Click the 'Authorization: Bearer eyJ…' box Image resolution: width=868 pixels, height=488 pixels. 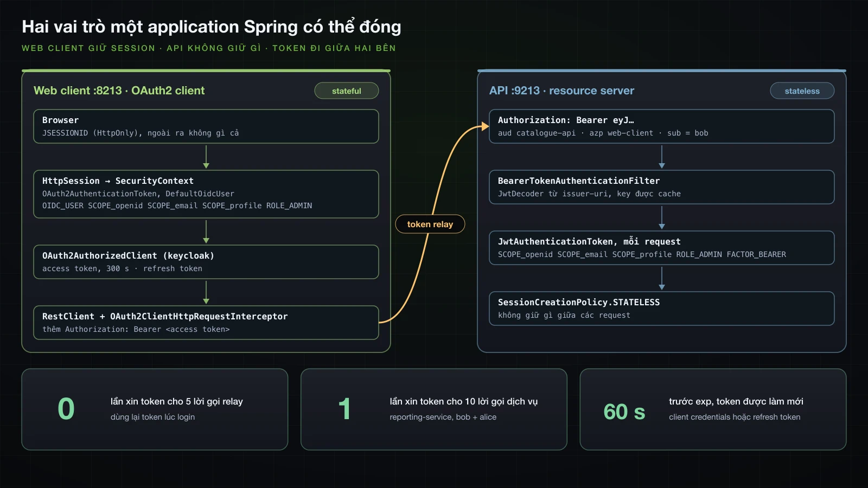pyautogui.click(x=662, y=126)
